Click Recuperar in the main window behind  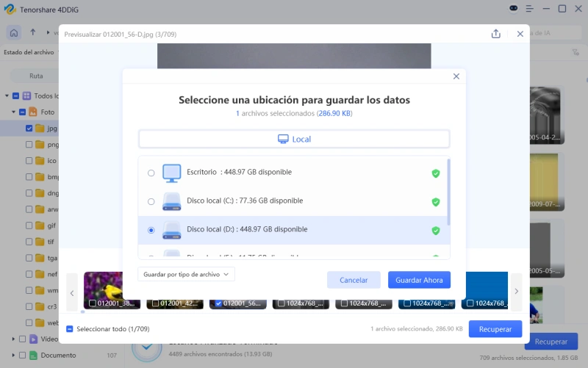(x=551, y=342)
